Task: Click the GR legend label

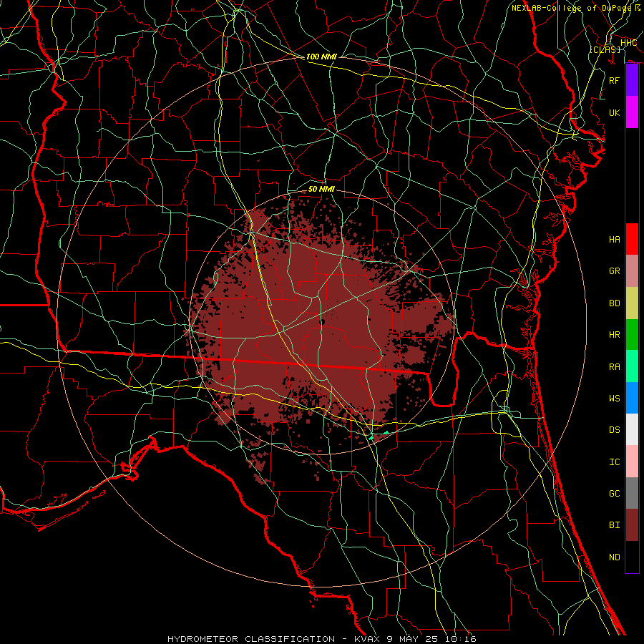Action: 615,271
